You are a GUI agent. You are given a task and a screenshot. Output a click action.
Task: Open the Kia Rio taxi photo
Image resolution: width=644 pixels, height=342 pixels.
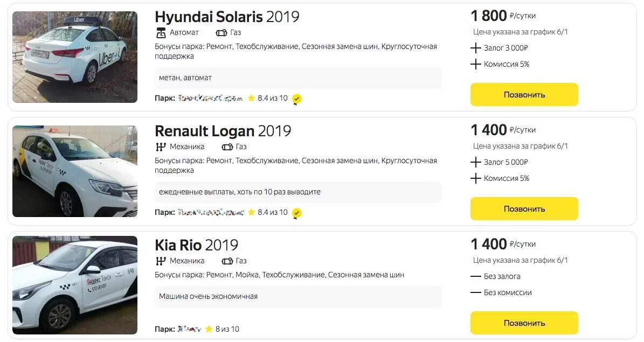pyautogui.click(x=75, y=285)
